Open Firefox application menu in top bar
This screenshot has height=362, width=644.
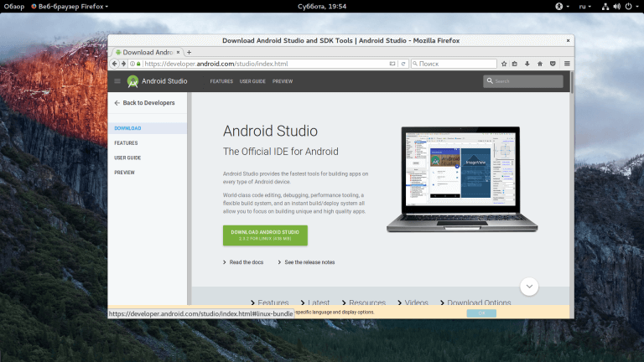70,6
